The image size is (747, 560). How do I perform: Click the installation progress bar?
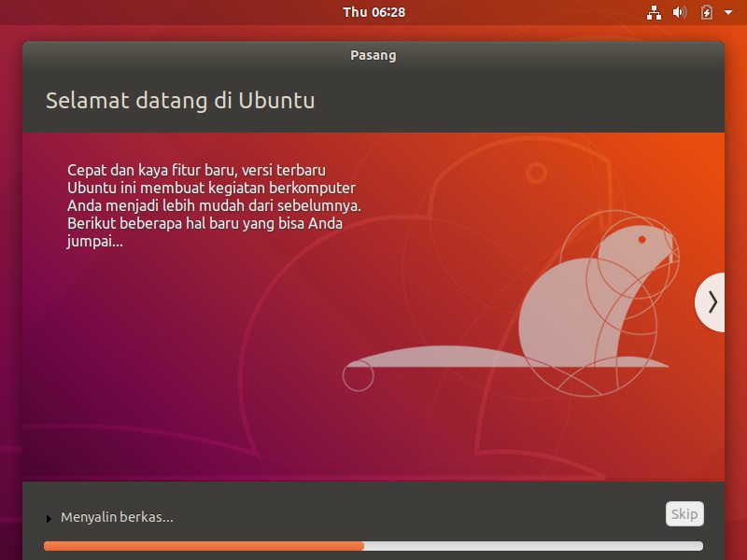(373, 546)
